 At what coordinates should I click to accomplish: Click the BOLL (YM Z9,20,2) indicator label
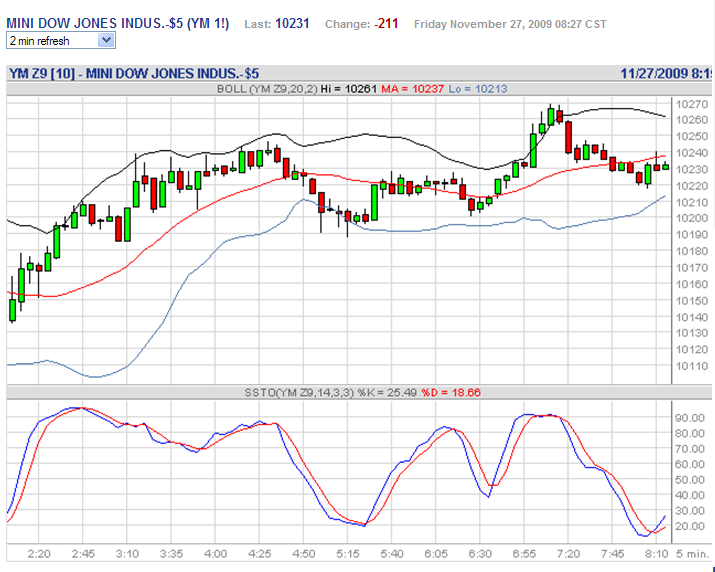tap(267, 89)
